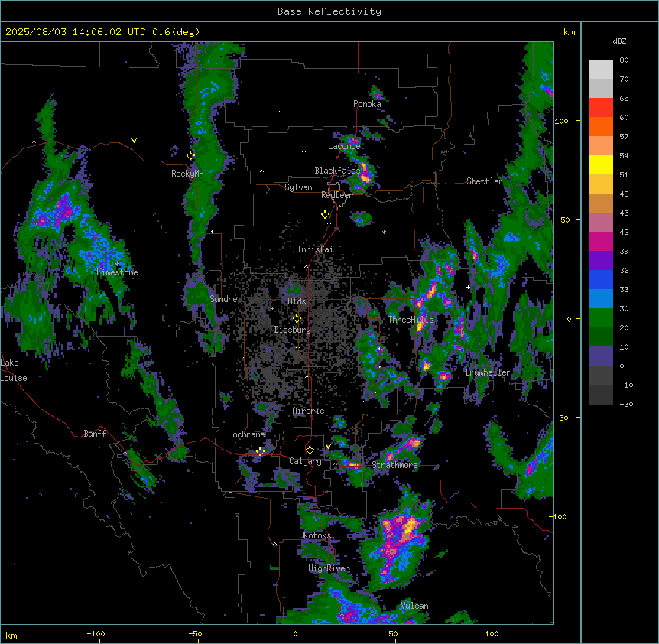Click the 57 value on dBZ legend
Viewport: 659px width, 644px height.
coord(624,137)
